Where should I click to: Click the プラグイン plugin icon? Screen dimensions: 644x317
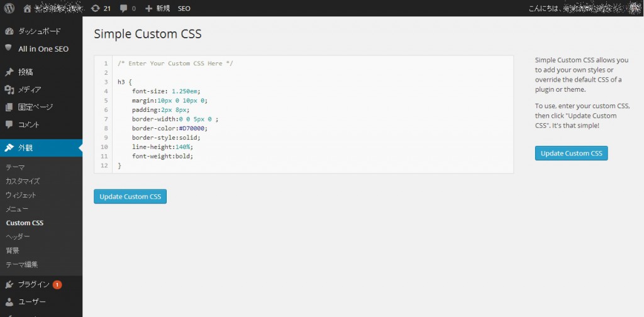9,284
